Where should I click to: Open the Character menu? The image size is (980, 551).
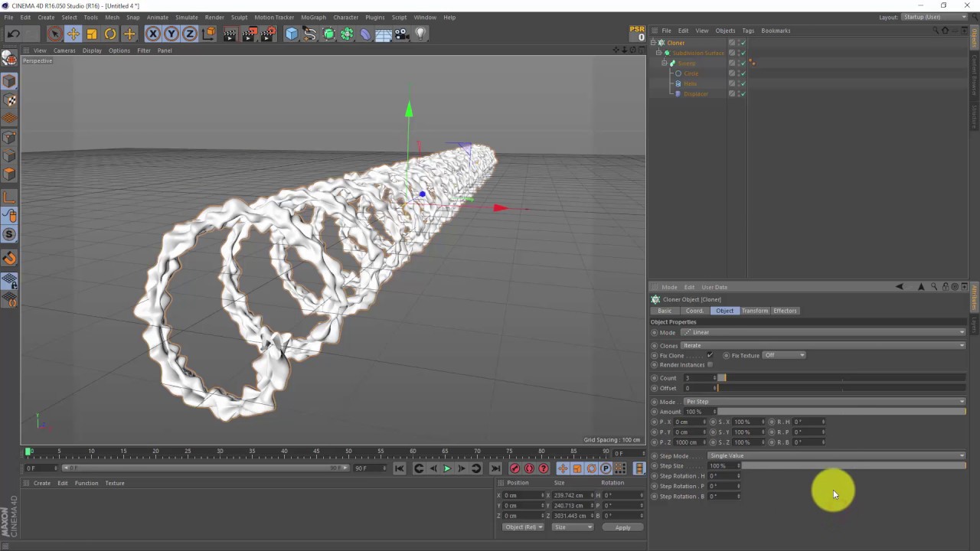345,17
